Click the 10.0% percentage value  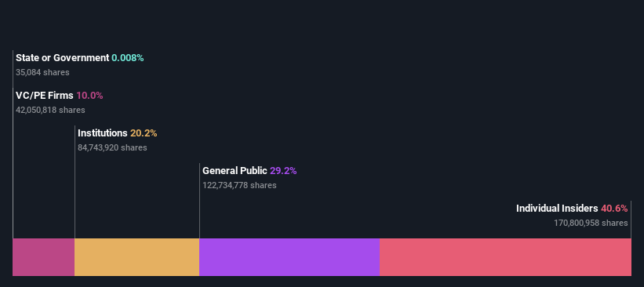[89, 96]
